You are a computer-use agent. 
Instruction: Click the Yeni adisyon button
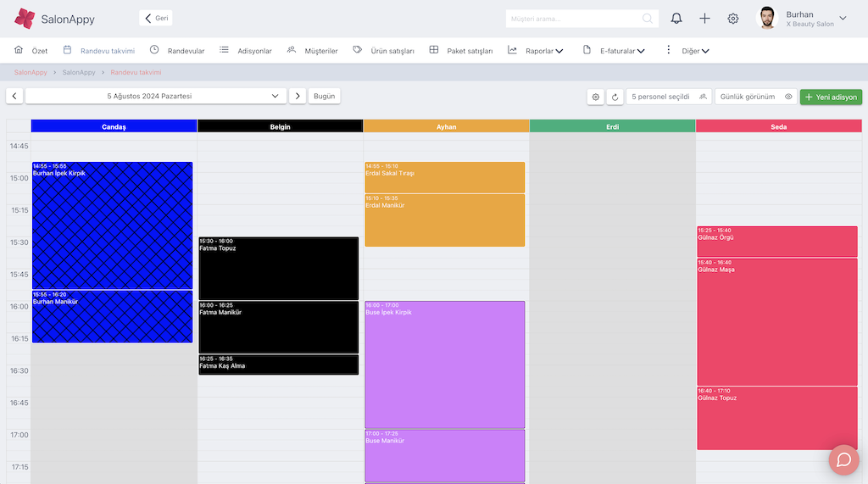[831, 97]
